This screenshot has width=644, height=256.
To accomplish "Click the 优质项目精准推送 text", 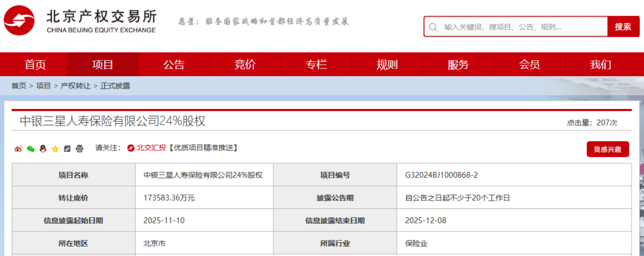I will click(x=203, y=148).
